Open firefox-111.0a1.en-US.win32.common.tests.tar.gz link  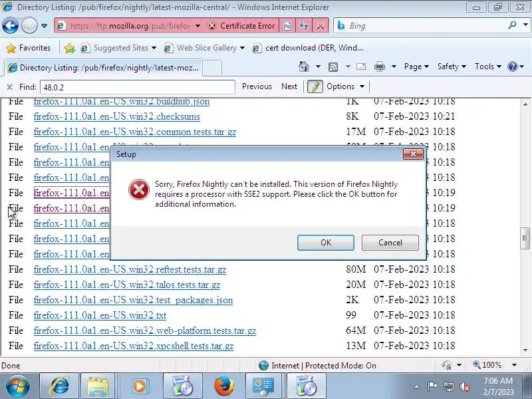(135, 132)
